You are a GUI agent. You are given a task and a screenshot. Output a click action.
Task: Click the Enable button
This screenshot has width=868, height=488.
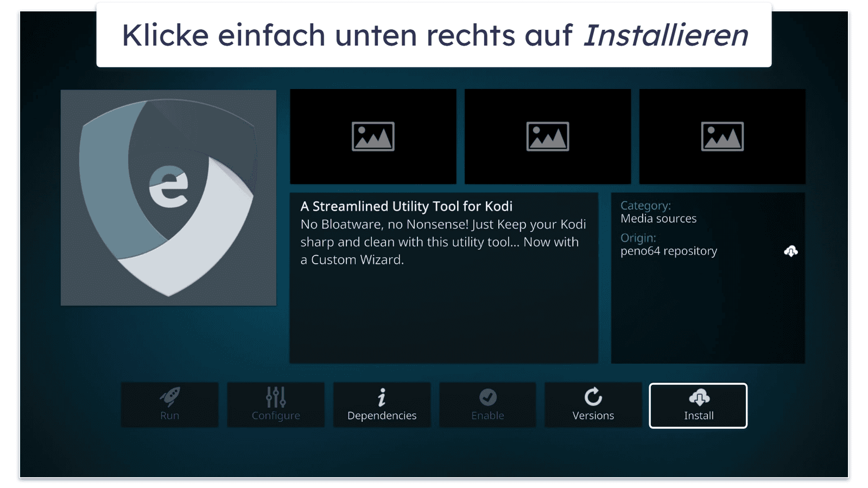487,405
